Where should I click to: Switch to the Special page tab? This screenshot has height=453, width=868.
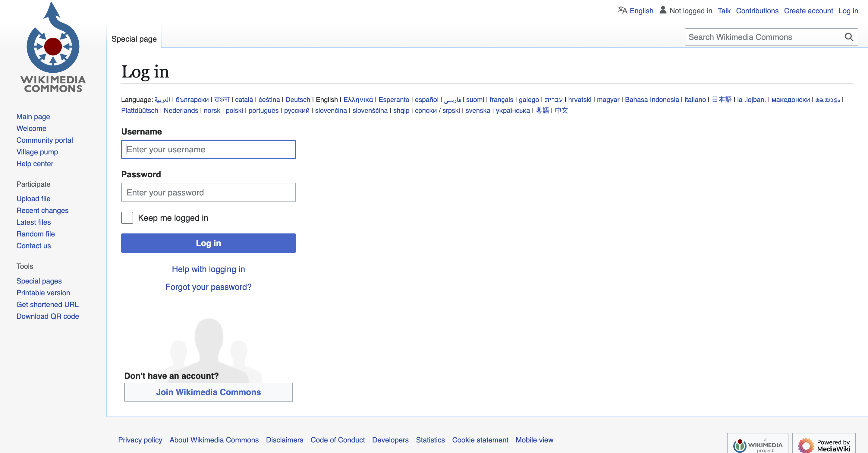134,39
